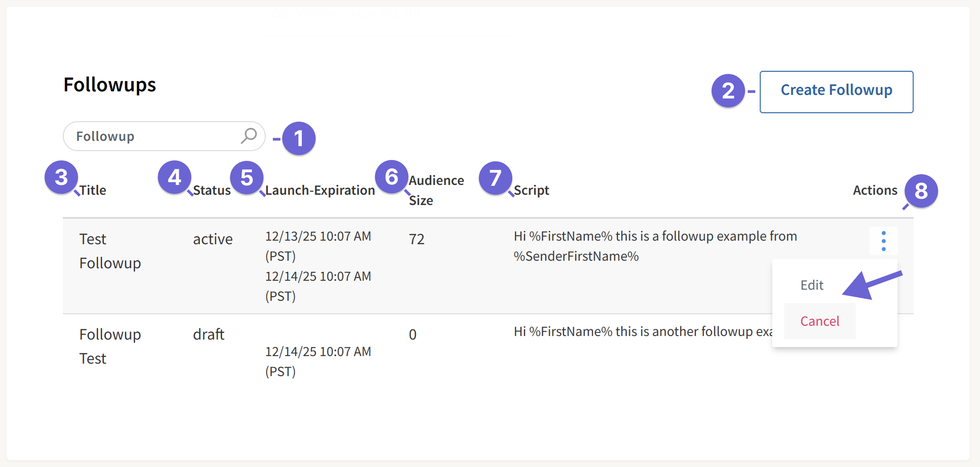Click annotation badge number 5 above Launch-Expiration

247,178
